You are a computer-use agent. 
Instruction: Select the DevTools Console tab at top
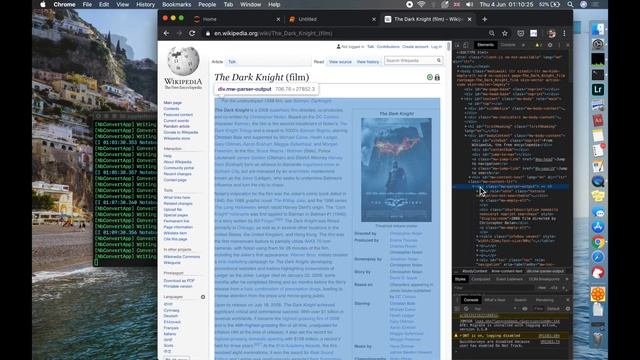pos(508,45)
